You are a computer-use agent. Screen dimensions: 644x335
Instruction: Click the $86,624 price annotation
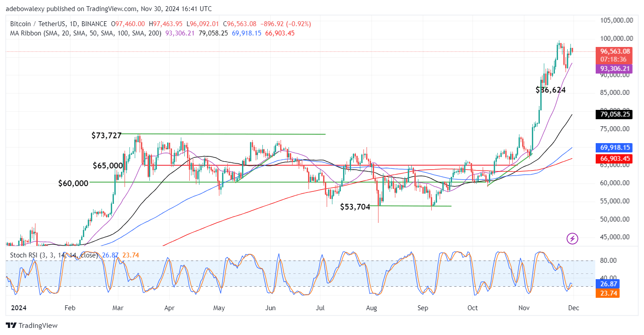[551, 90]
